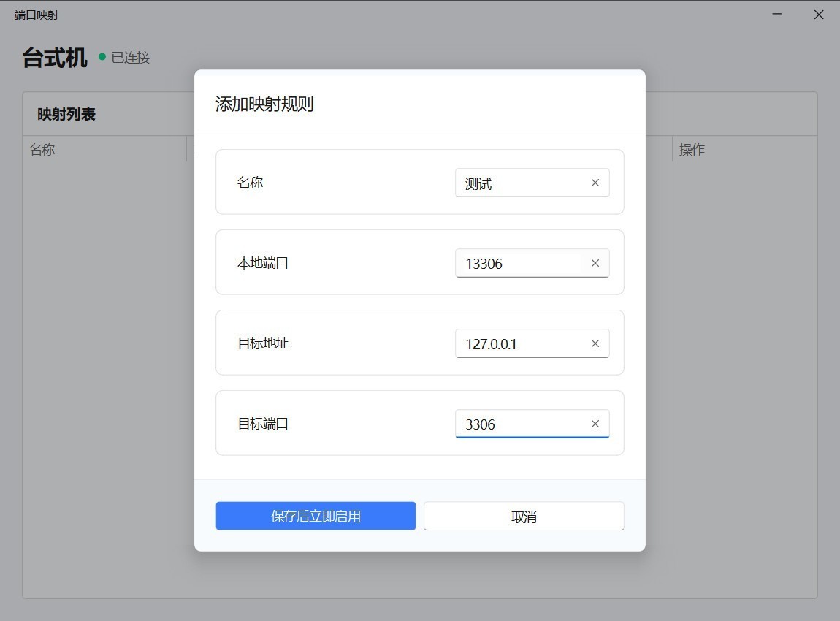The image size is (840, 621).
Task: Select the 目标地址 input showing 127.0.0.1
Action: (532, 343)
